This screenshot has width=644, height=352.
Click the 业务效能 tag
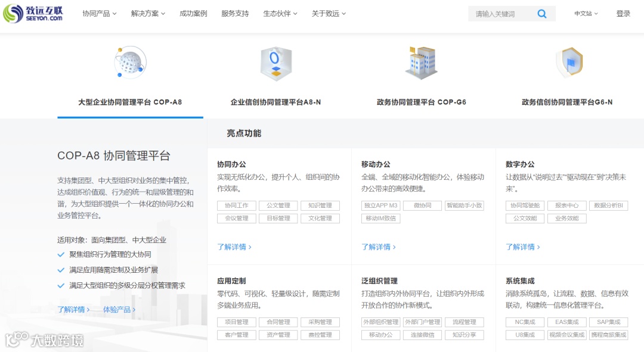[567, 218]
